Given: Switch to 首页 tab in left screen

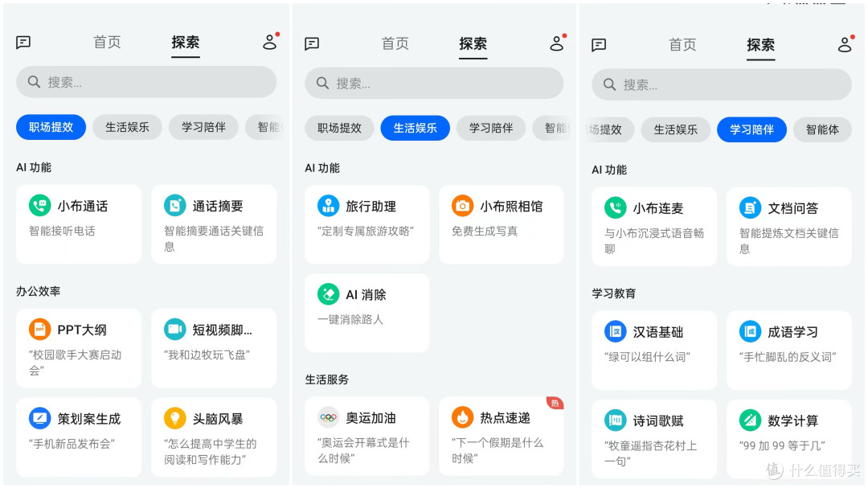Looking at the screenshot, I should 107,42.
